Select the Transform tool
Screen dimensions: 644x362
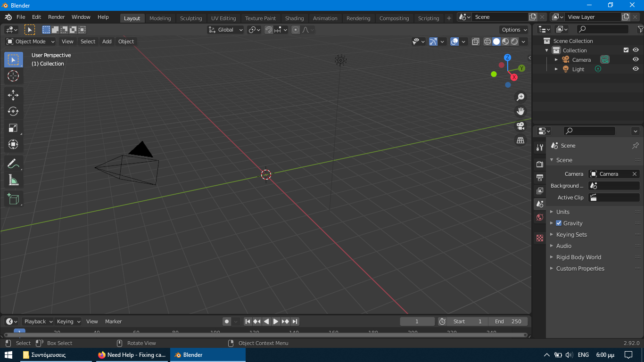point(13,144)
